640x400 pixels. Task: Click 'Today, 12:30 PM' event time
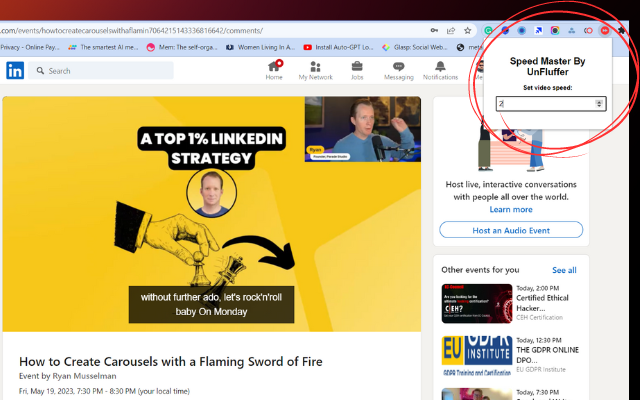tap(539, 340)
